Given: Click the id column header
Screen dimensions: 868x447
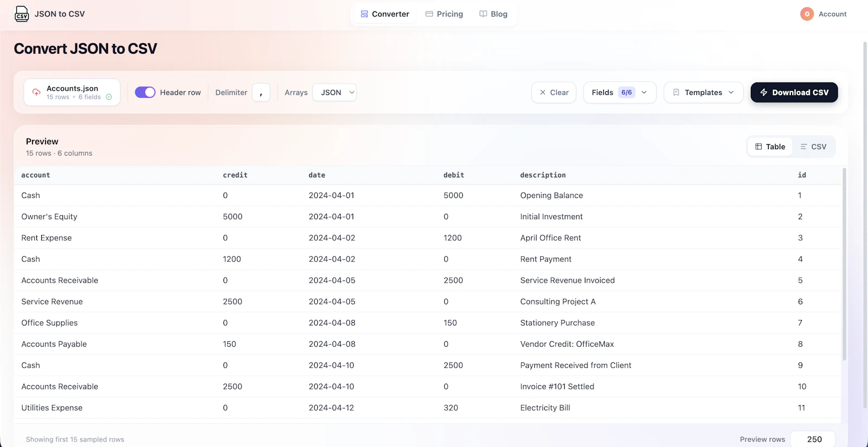Looking at the screenshot, I should 802,175.
